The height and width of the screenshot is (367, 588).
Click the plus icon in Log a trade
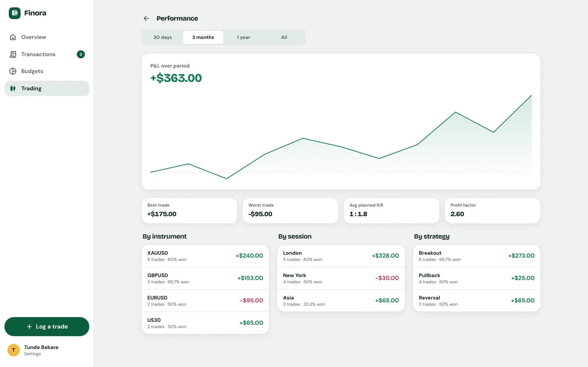tap(29, 326)
